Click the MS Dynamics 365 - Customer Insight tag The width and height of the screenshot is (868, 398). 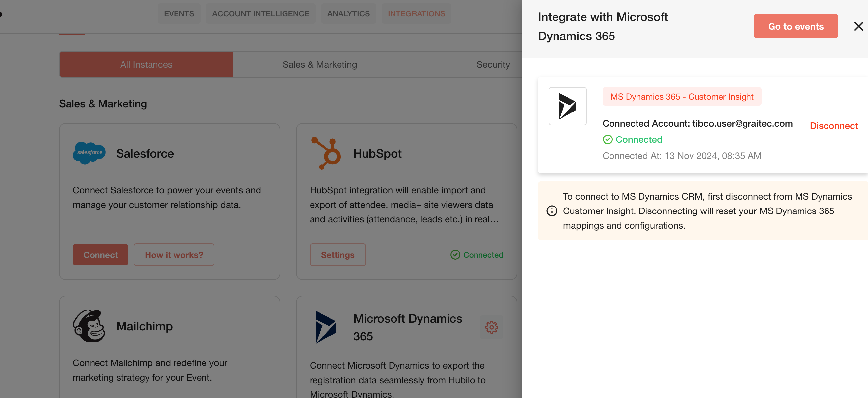click(x=682, y=97)
